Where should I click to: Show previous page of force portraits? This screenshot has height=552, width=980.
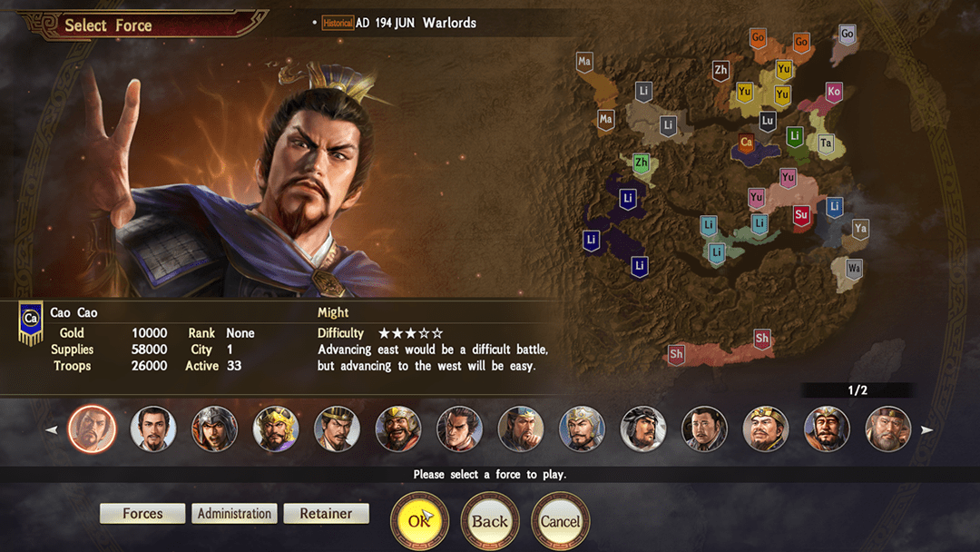tap(52, 430)
